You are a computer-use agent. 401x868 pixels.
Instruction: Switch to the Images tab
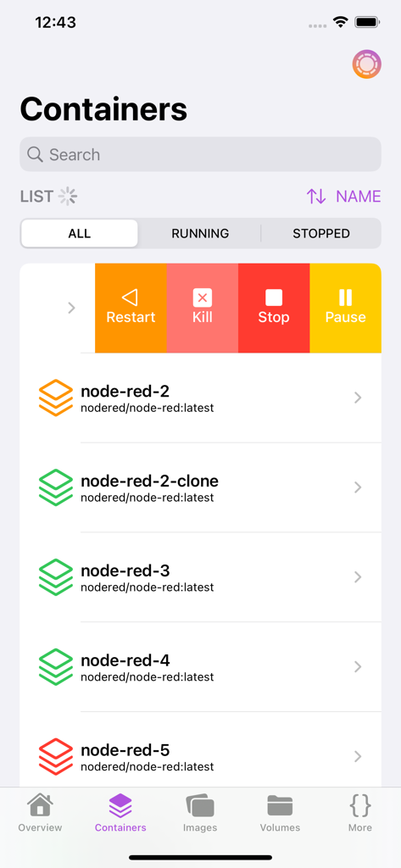[x=200, y=812]
